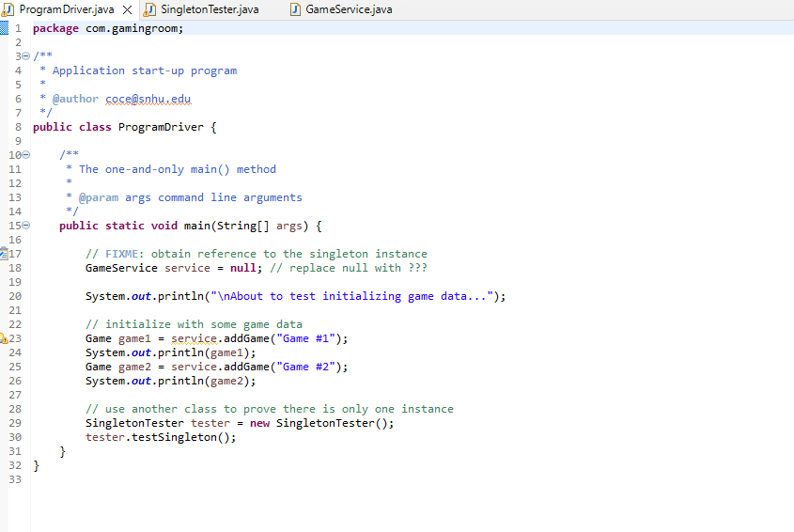Viewport: 794px width, 532px height.
Task: Click line number 33 in the gutter
Action: (15, 479)
